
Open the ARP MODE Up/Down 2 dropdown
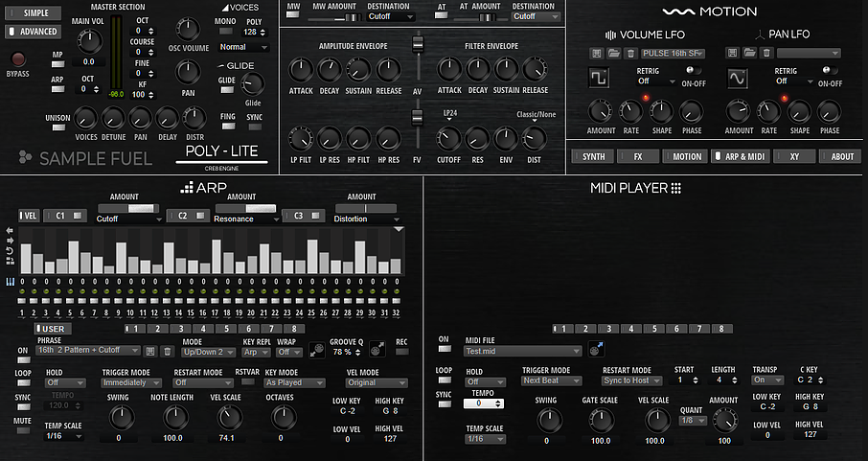[x=209, y=352]
